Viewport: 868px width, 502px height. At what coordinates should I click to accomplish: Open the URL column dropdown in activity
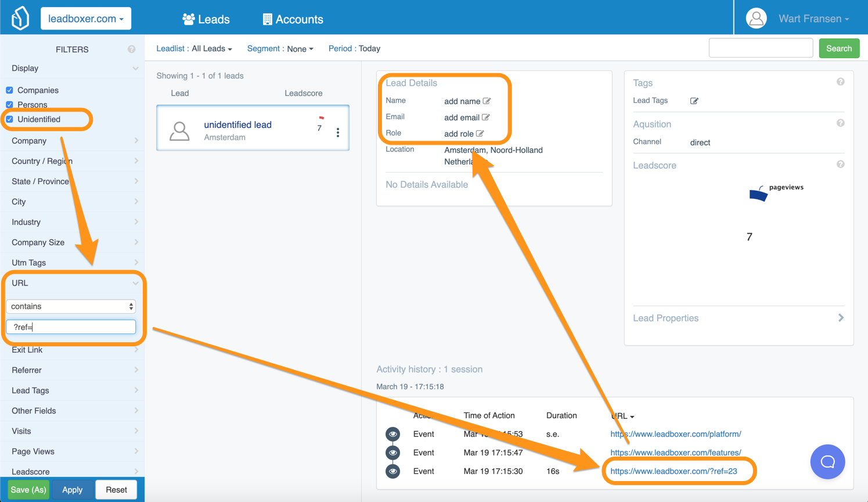click(x=622, y=416)
